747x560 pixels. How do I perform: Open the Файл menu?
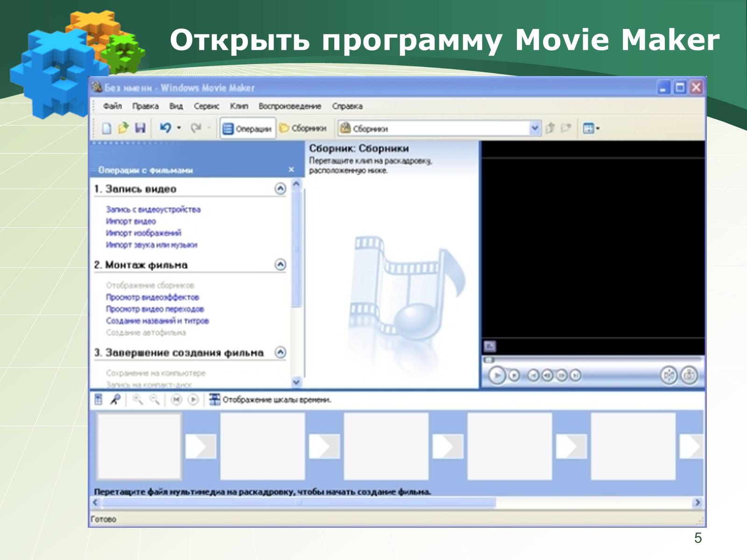pos(113,106)
